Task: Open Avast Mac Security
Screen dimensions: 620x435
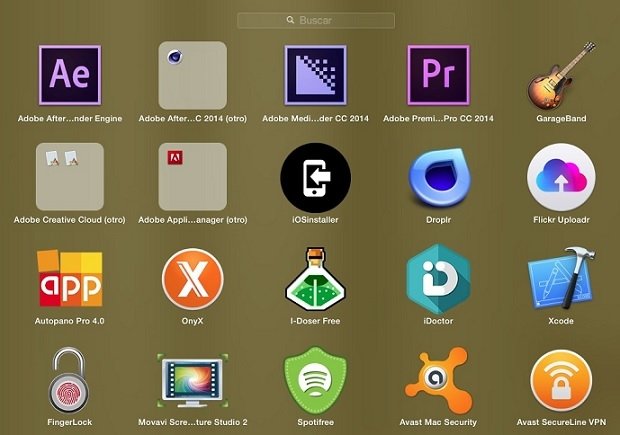Action: pyautogui.click(x=439, y=380)
